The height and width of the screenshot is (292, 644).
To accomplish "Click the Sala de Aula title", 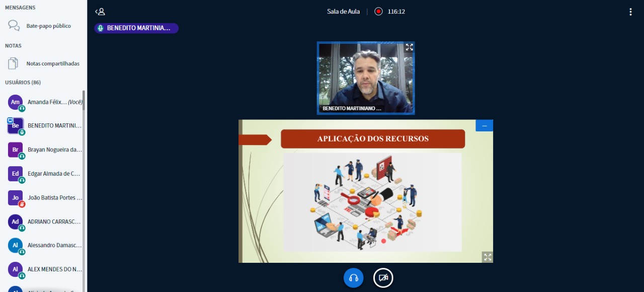I will [x=344, y=12].
